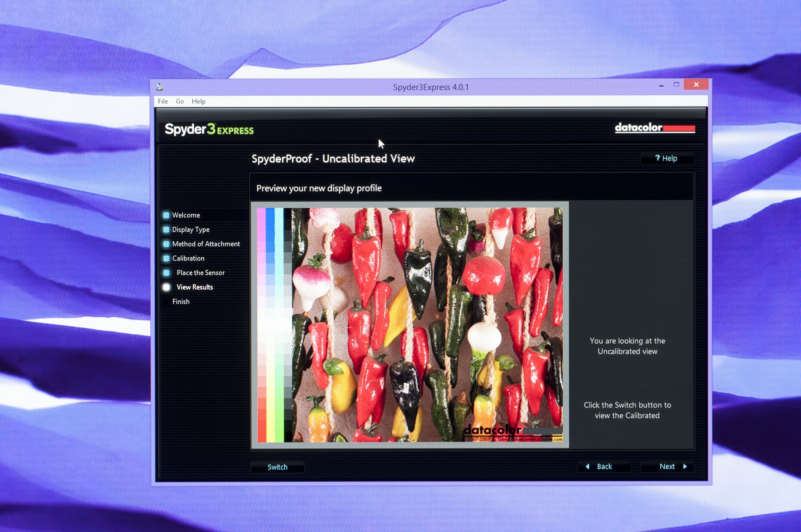
Task: Click the Place the Sensor indicator icon
Action: [x=166, y=273]
